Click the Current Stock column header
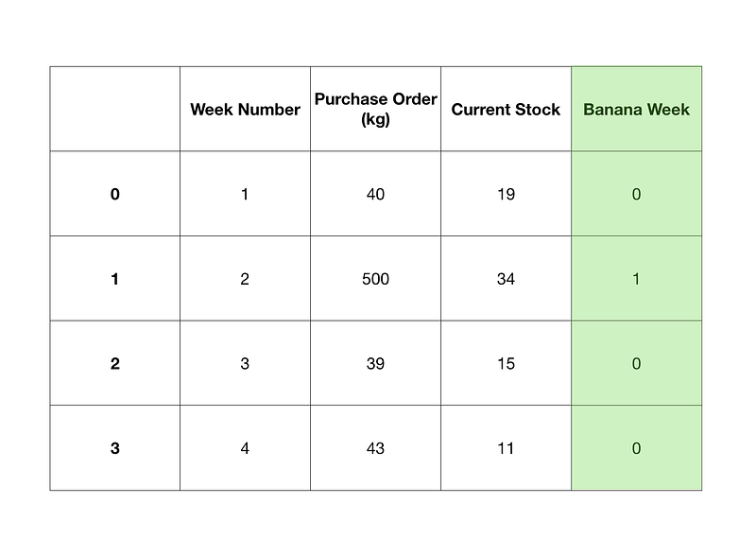The width and height of the screenshot is (756, 556). point(506,109)
